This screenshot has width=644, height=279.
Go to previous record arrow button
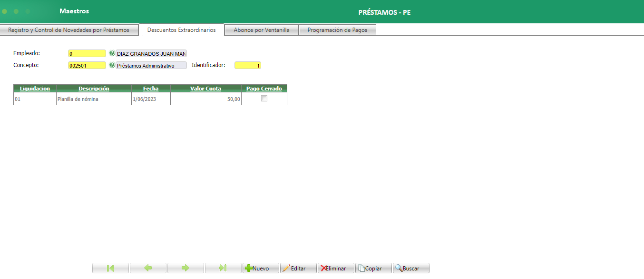[x=148, y=268]
